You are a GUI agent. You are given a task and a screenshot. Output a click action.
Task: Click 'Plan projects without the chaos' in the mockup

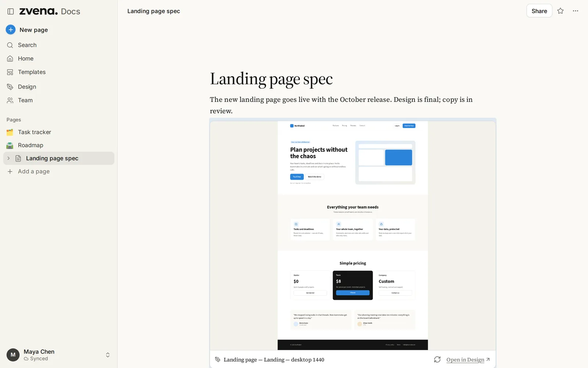319,153
